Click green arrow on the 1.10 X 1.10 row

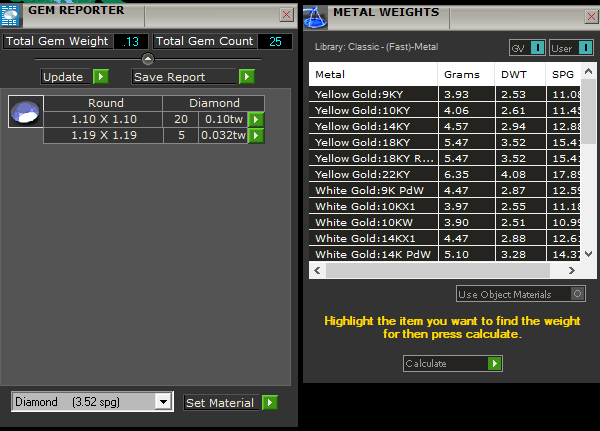pos(256,119)
